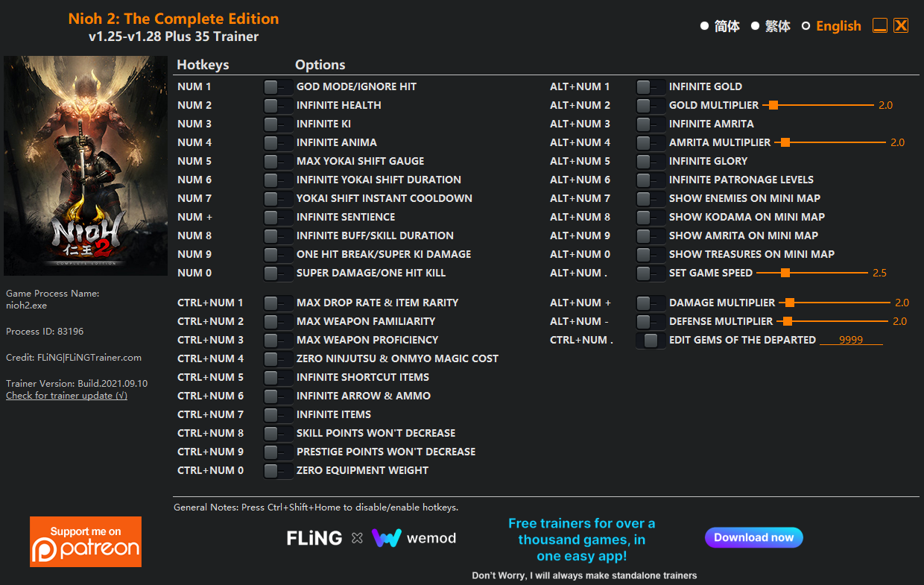Toggle Max Drop Rate & Item Rarity

(x=277, y=303)
